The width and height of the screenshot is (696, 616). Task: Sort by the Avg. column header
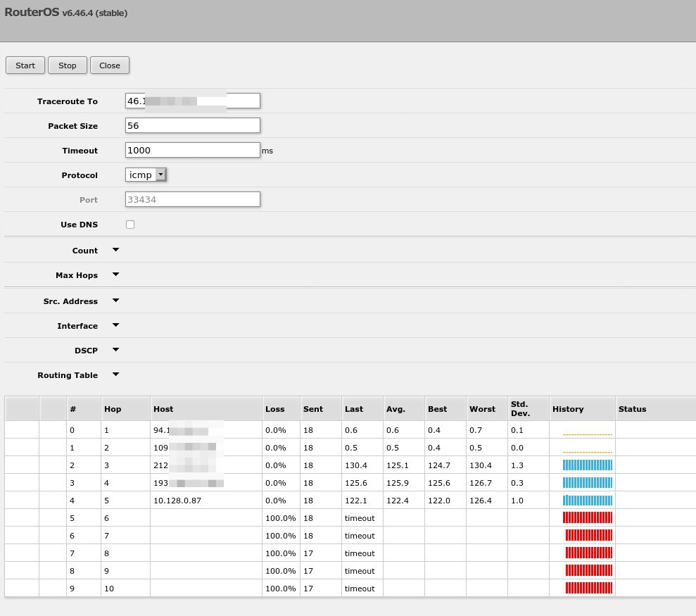(x=404, y=408)
